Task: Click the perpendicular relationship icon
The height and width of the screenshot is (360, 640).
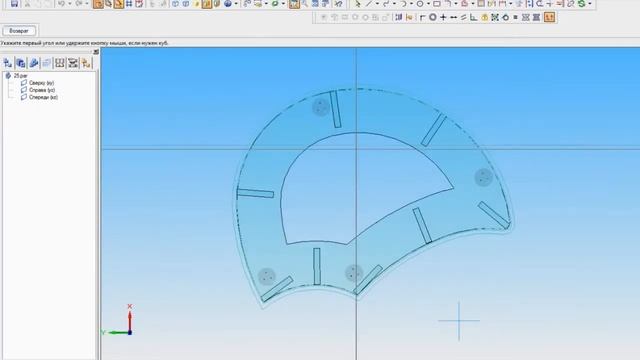Action: pos(473,17)
